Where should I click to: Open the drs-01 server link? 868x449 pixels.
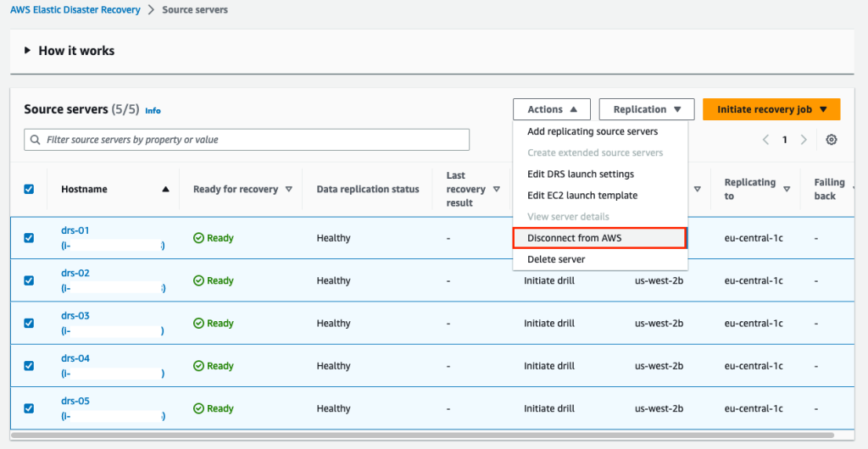point(75,230)
